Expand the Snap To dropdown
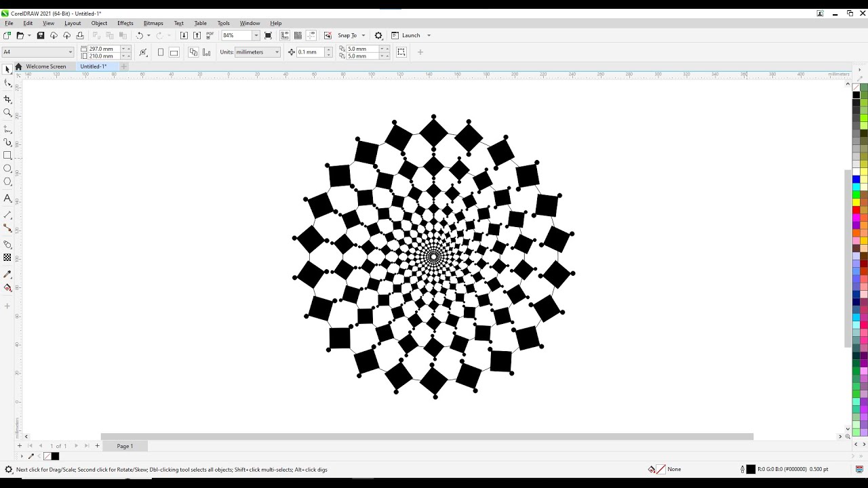 coord(363,35)
